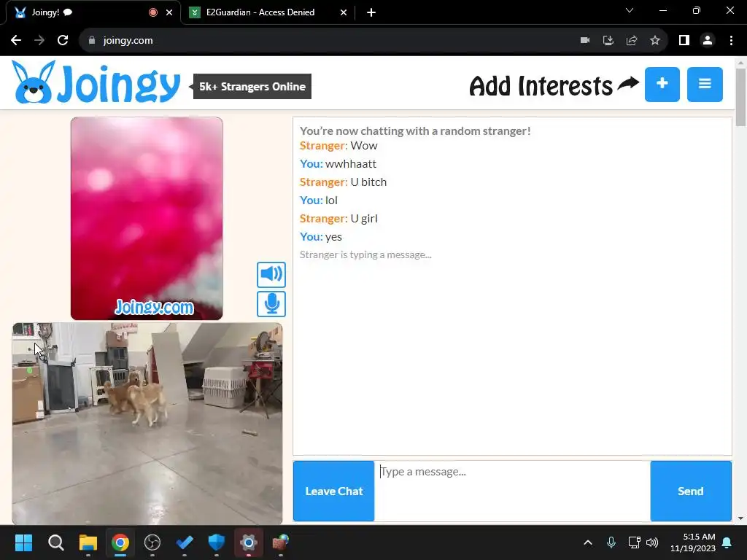
Task: Mute the stranger's audio speaker button
Action: 271,274
